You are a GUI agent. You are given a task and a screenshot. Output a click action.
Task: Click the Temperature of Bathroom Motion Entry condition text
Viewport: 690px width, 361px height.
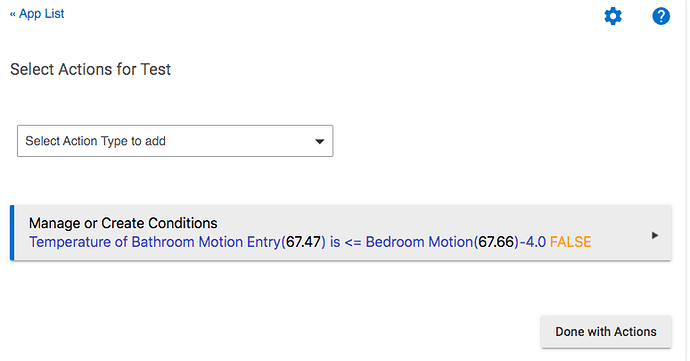point(155,242)
